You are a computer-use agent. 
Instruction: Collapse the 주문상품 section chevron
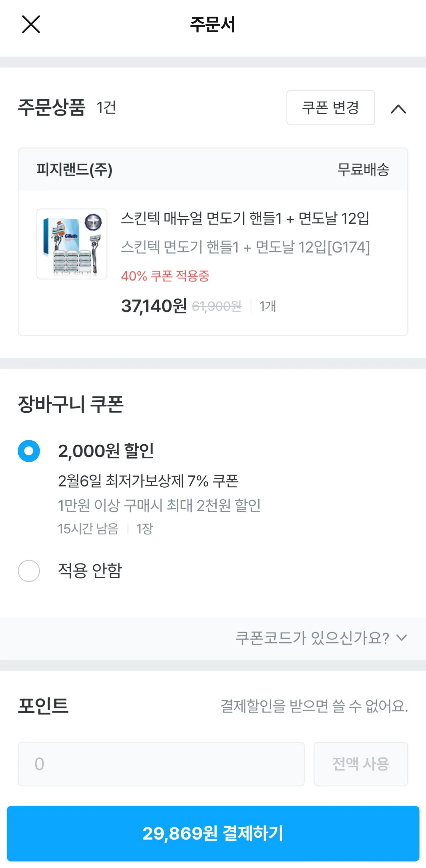(398, 109)
